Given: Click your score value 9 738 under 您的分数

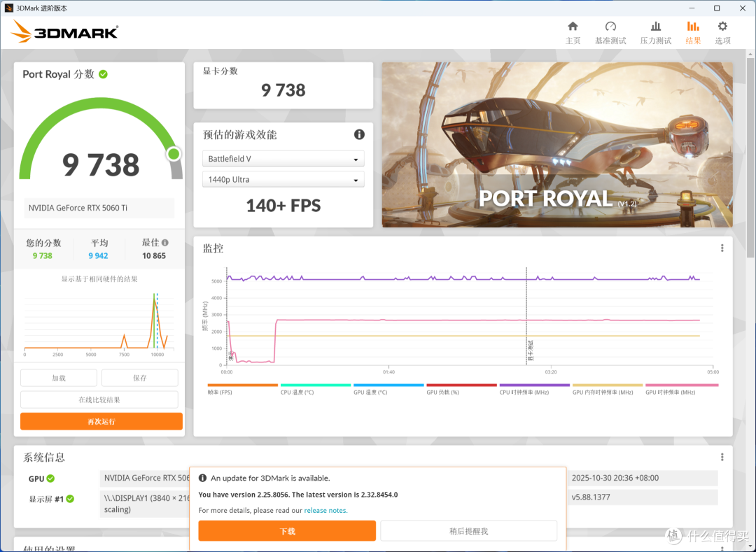Looking at the screenshot, I should (43, 256).
